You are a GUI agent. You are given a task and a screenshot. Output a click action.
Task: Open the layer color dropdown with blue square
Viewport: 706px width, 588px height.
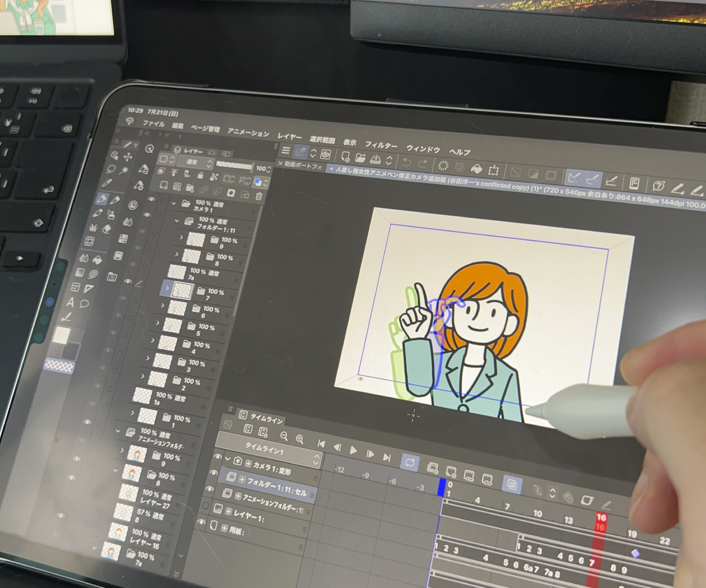[x=261, y=183]
